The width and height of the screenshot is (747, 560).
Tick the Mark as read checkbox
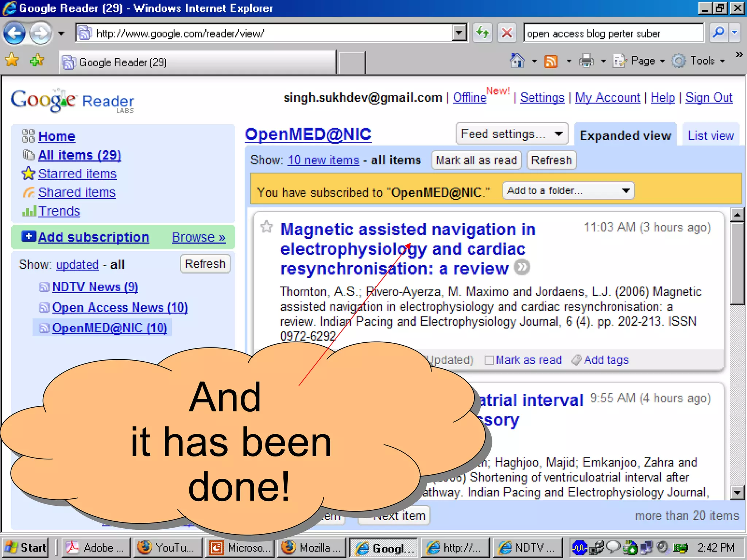[489, 360]
